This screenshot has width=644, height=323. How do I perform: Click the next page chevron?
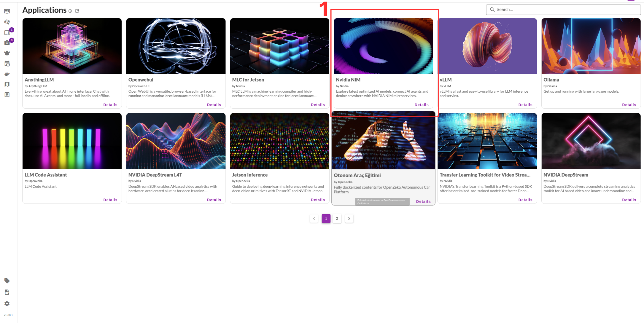tap(349, 219)
